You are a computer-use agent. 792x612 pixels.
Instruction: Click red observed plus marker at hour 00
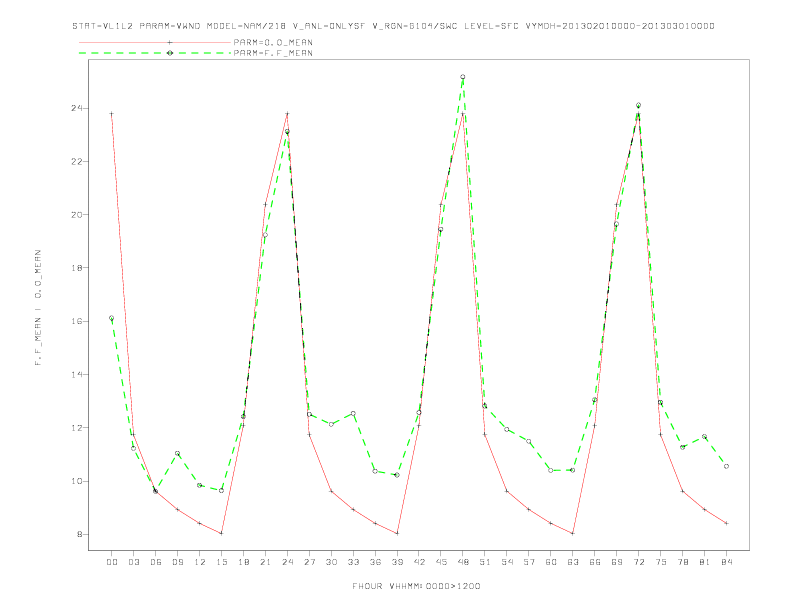tap(112, 114)
